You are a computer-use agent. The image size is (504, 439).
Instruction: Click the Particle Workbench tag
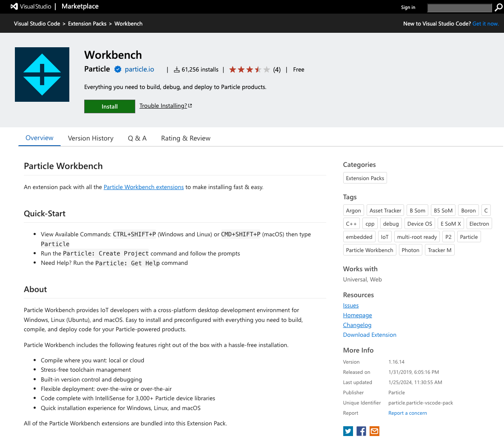(369, 250)
